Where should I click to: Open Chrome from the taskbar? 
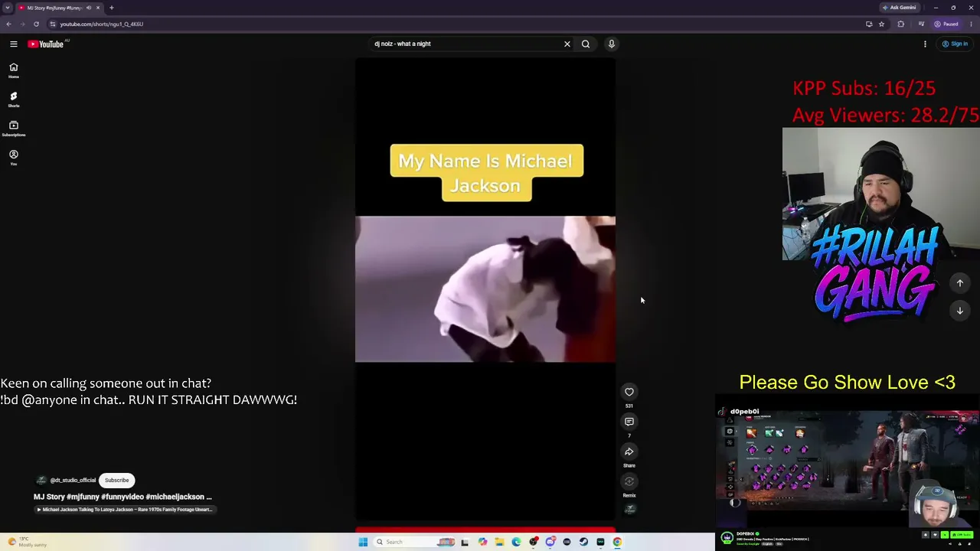click(x=617, y=542)
